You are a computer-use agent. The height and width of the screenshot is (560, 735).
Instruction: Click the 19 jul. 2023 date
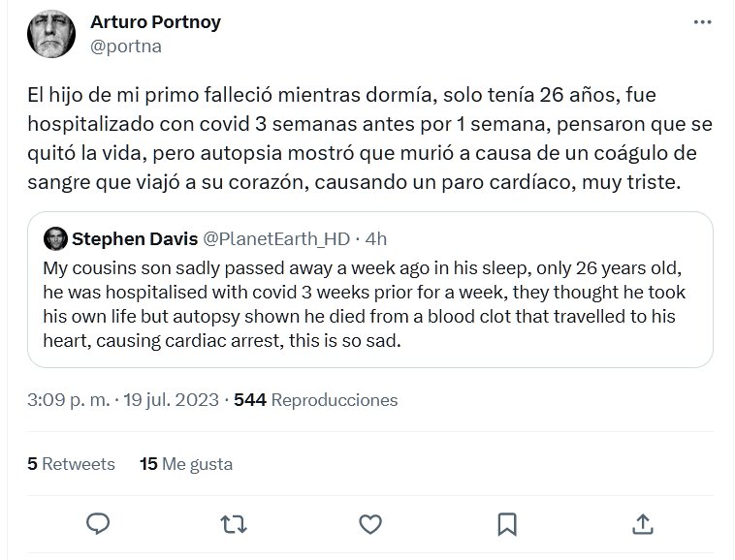[172, 399]
